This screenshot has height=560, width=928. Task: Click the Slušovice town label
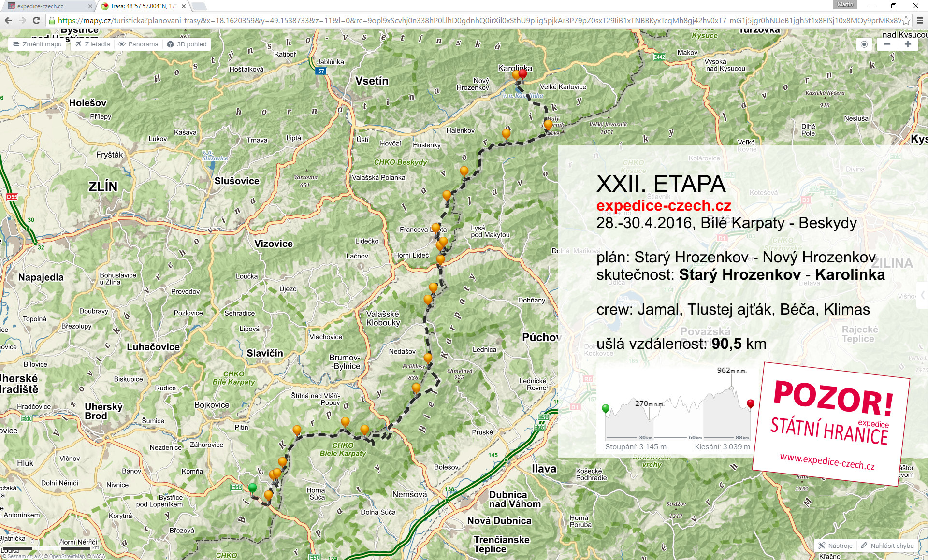(x=237, y=181)
